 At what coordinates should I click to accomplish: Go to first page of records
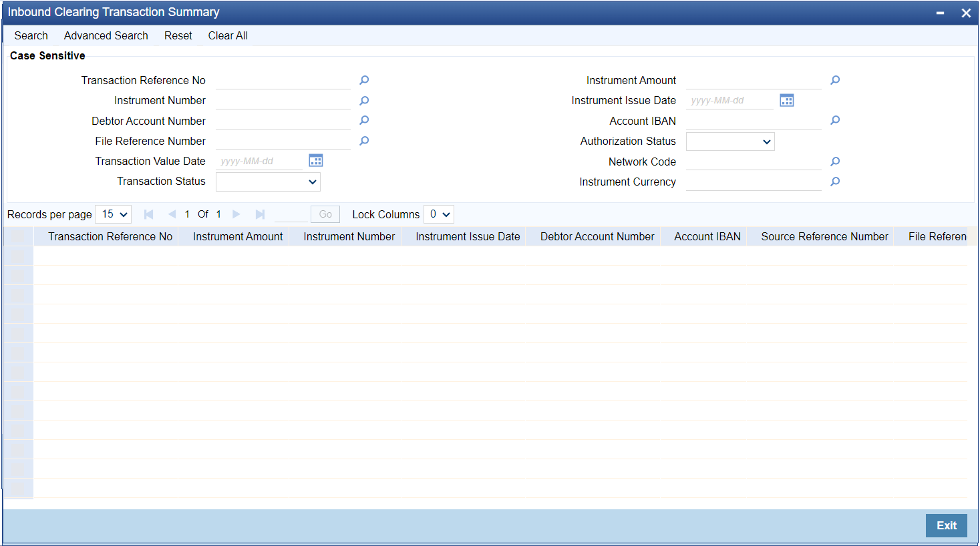click(149, 214)
